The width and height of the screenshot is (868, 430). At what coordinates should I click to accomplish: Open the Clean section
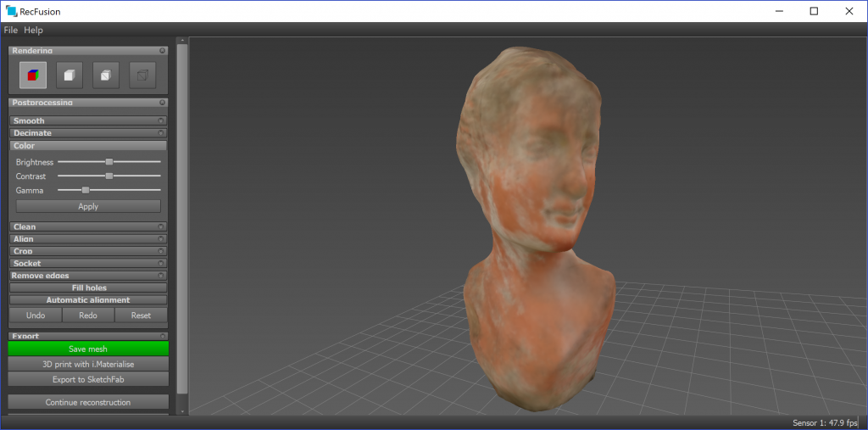(x=88, y=226)
